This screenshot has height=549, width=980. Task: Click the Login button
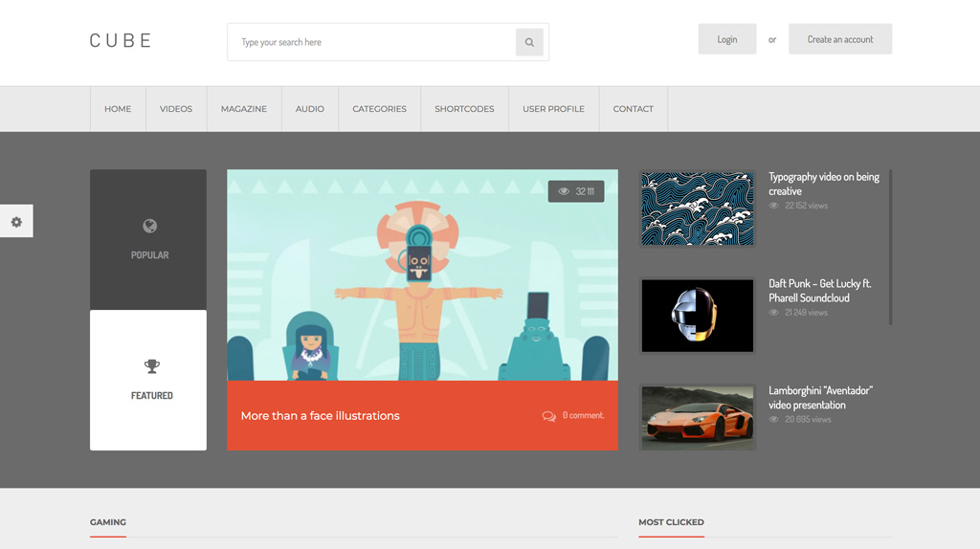point(727,38)
